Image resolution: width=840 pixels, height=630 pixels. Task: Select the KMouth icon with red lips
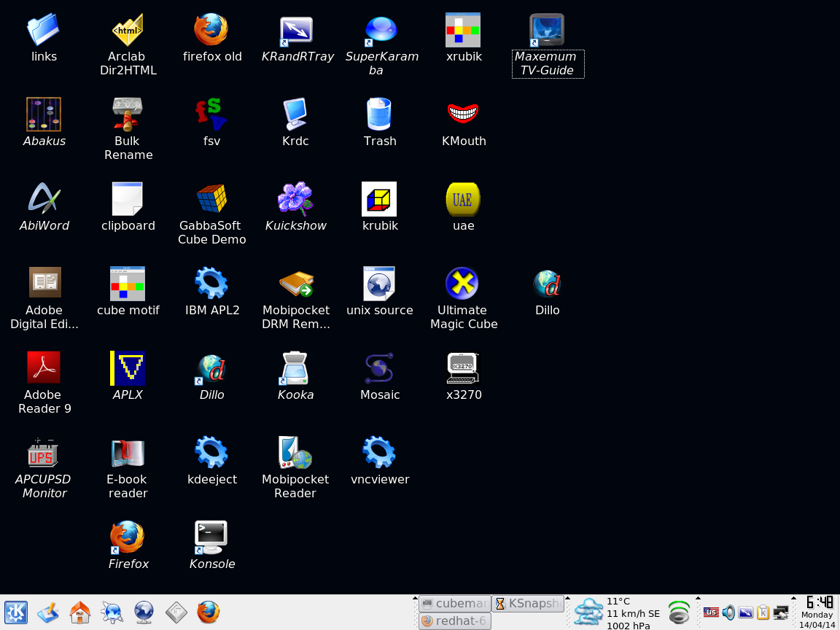pos(464,114)
